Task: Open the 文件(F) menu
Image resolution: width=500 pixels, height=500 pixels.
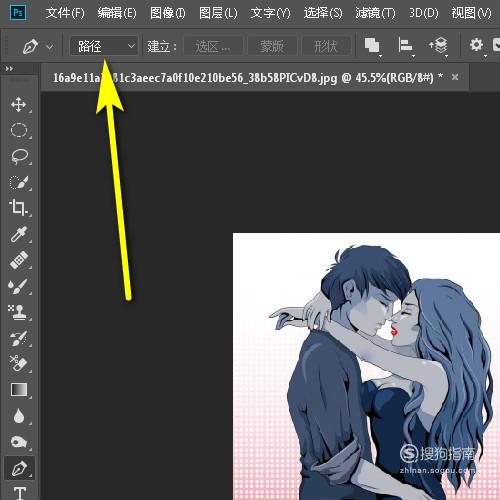Action: click(x=65, y=13)
